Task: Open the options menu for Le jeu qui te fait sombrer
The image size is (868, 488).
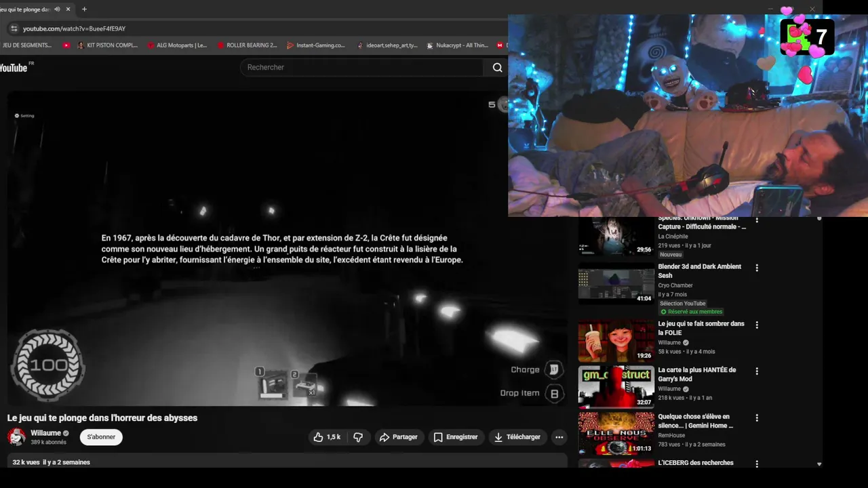Action: point(757,325)
